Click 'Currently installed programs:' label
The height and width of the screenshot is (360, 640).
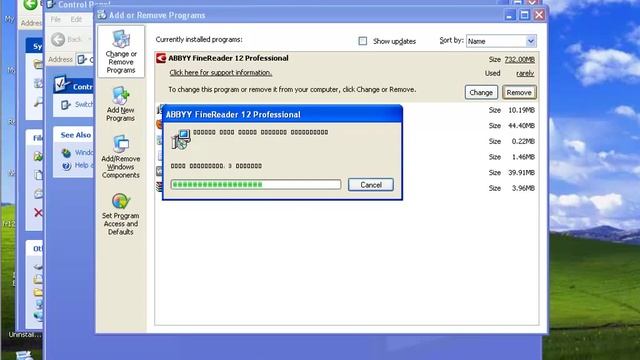(199, 40)
